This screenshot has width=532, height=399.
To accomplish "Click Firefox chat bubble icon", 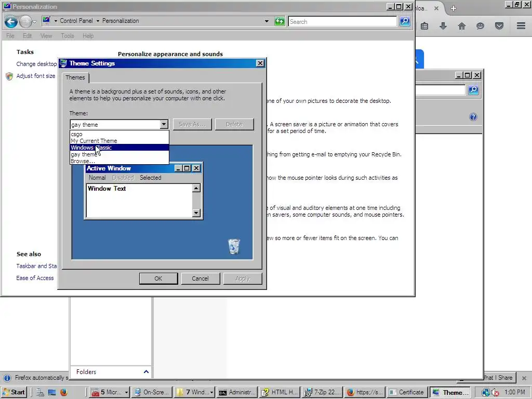I will tap(480, 26).
